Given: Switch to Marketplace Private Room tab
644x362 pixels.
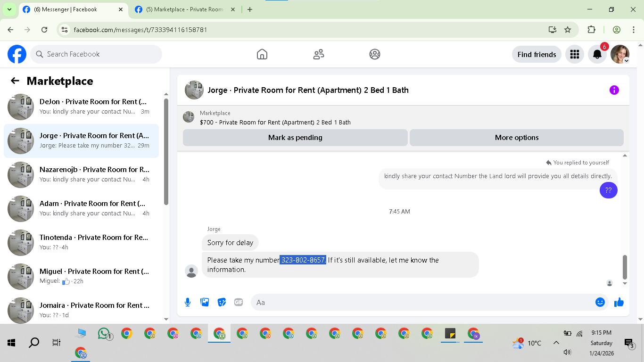Looking at the screenshot, I should click(185, 9).
